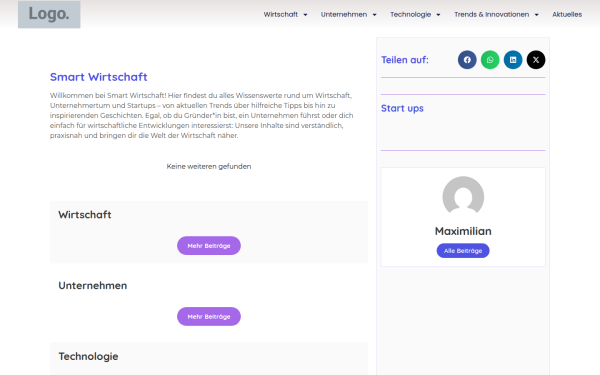This screenshot has height=375, width=600.
Task: Click Mehr Beiträge under Wirtschaft
Action: (209, 246)
